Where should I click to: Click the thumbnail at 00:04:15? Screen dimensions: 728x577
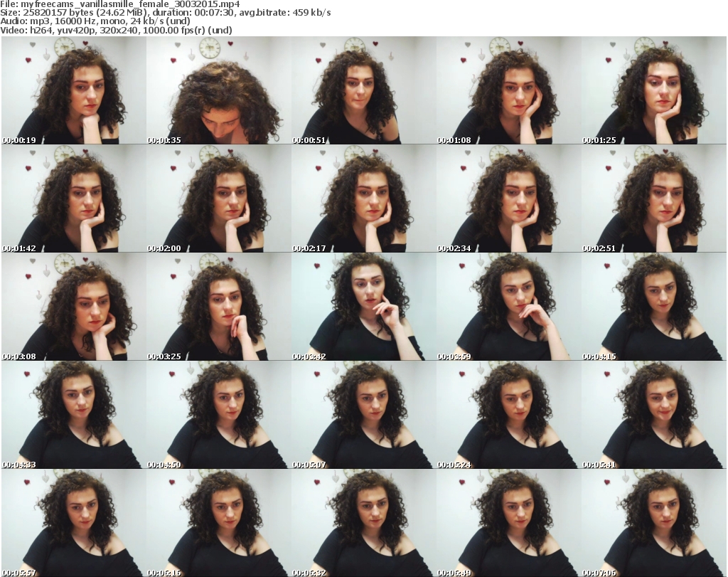pos(654,307)
